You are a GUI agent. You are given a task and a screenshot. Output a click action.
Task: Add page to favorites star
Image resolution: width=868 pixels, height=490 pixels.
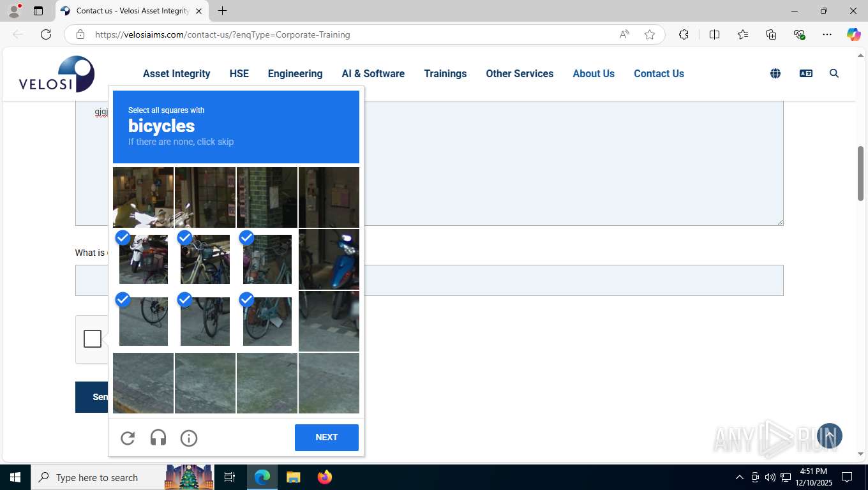650,34
